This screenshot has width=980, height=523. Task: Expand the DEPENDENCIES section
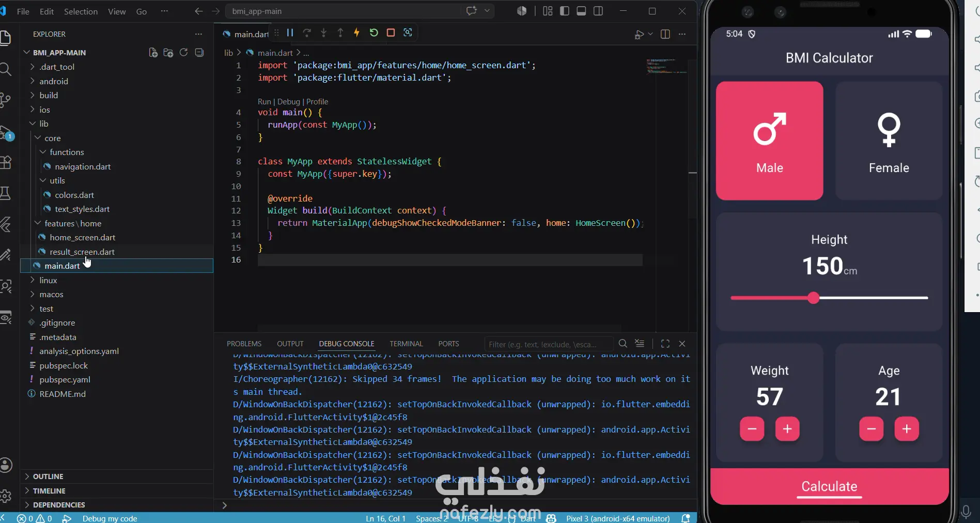(59, 505)
